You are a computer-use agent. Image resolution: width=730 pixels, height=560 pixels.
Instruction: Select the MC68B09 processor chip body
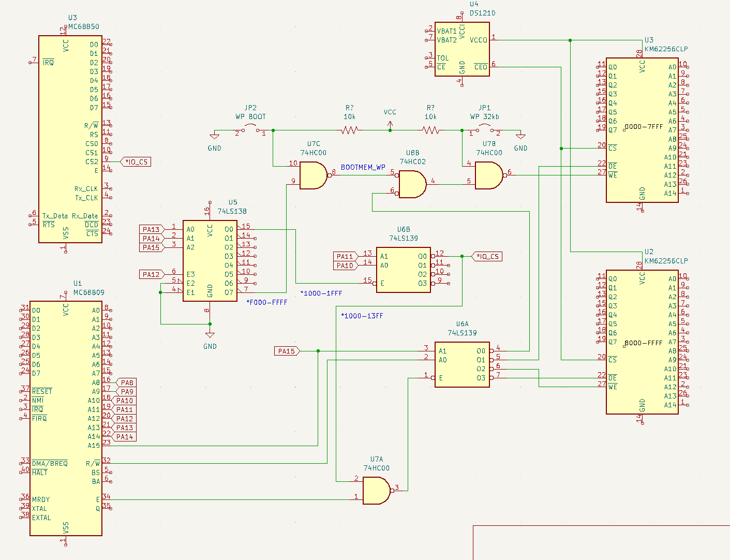[66, 418]
